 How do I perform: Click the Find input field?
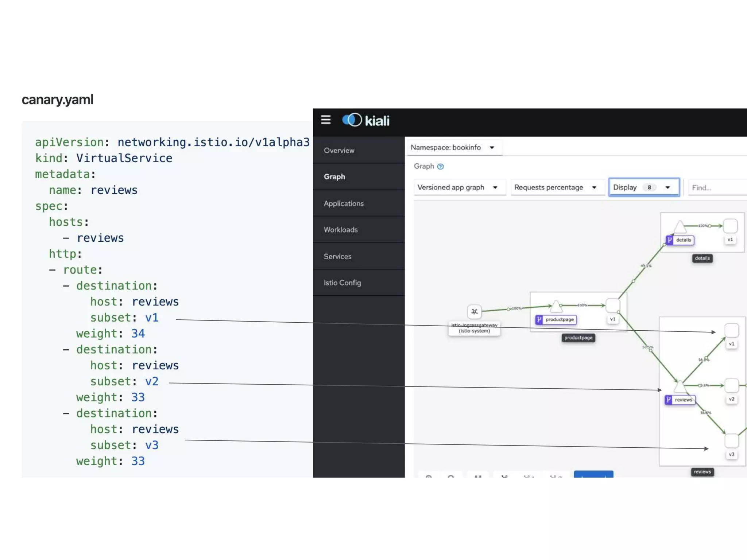coord(717,188)
